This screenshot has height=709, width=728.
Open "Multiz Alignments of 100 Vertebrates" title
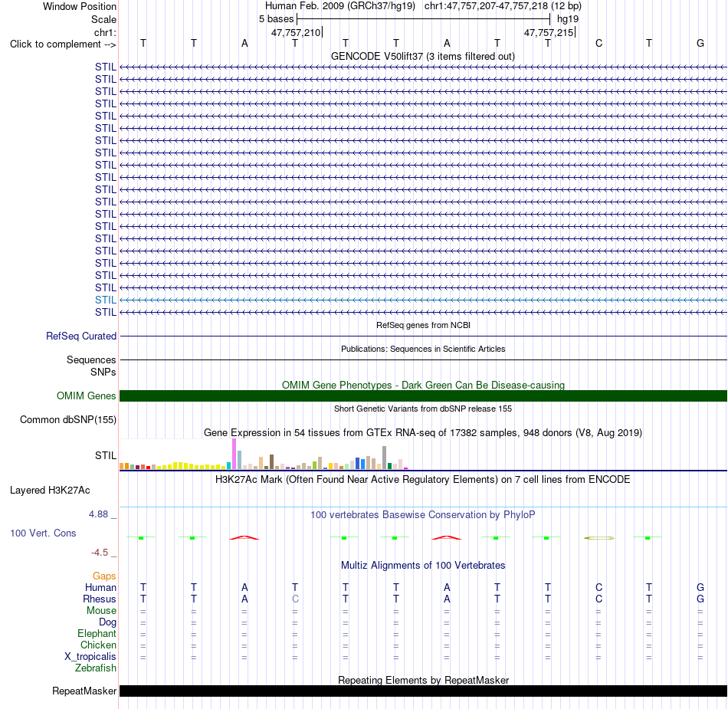(423, 566)
